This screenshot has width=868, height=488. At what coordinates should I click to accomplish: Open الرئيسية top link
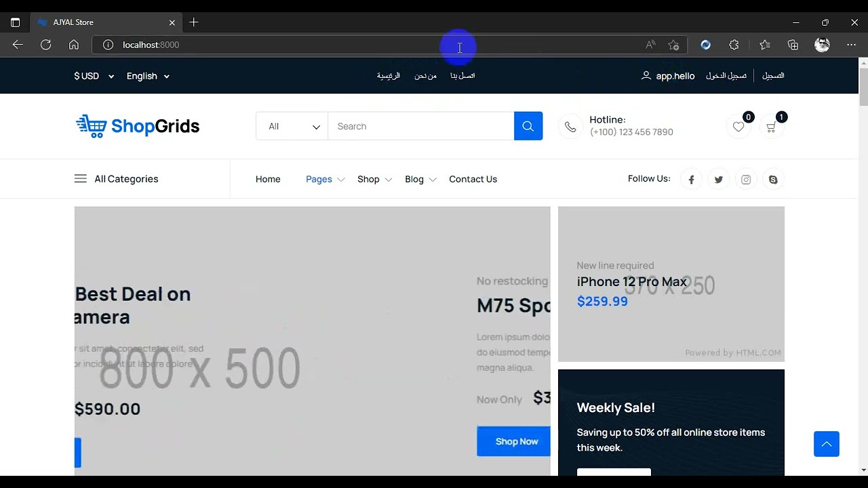pos(389,76)
